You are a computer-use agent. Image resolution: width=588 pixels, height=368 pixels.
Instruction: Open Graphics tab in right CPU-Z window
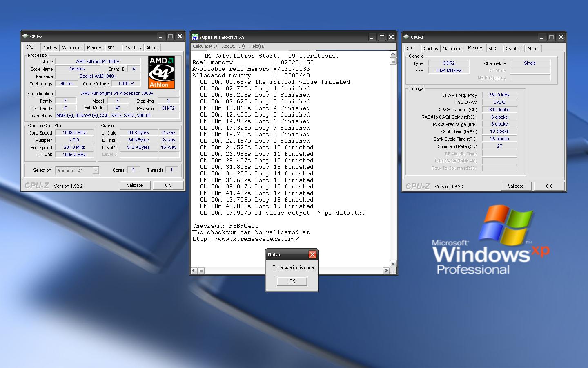(x=514, y=49)
